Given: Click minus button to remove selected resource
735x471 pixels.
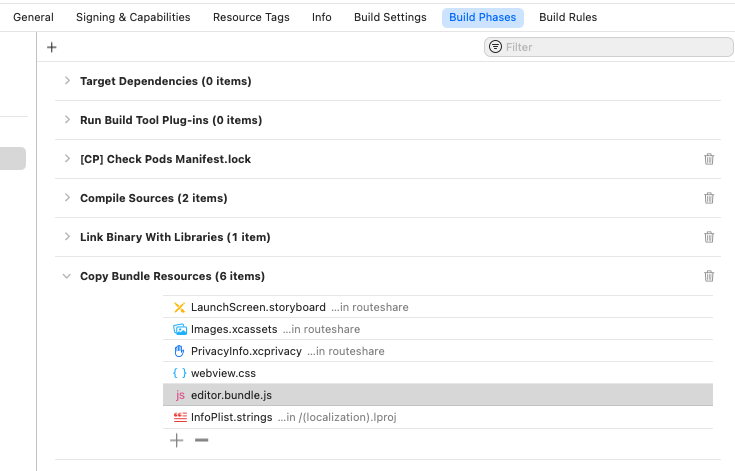Looking at the screenshot, I should point(201,440).
